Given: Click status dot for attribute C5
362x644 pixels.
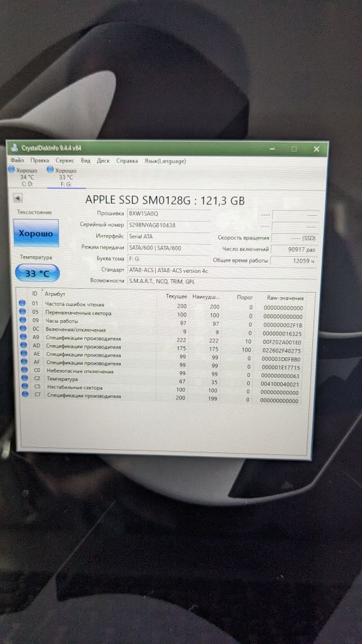Looking at the screenshot, I should click(x=25, y=386).
